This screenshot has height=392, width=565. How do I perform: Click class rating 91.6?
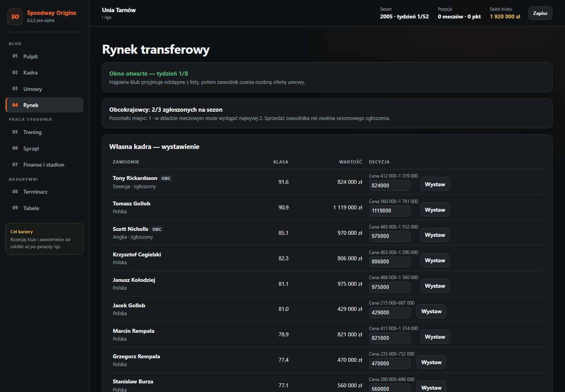(283, 182)
